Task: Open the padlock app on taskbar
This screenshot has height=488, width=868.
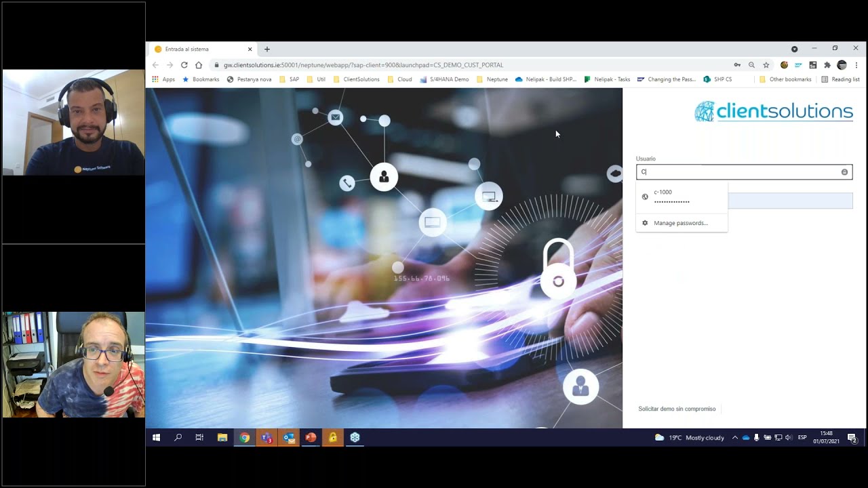Action: coord(333,438)
